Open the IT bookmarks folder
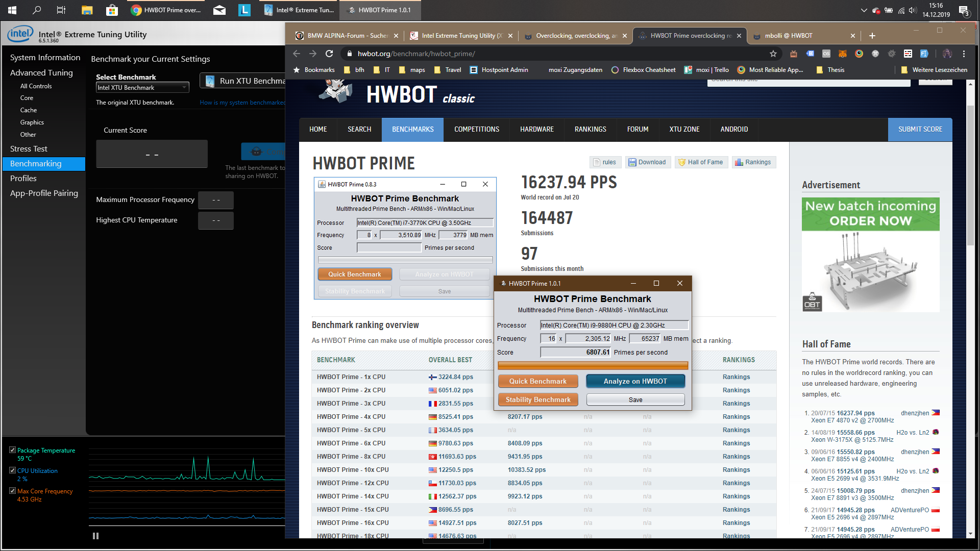 click(x=382, y=70)
